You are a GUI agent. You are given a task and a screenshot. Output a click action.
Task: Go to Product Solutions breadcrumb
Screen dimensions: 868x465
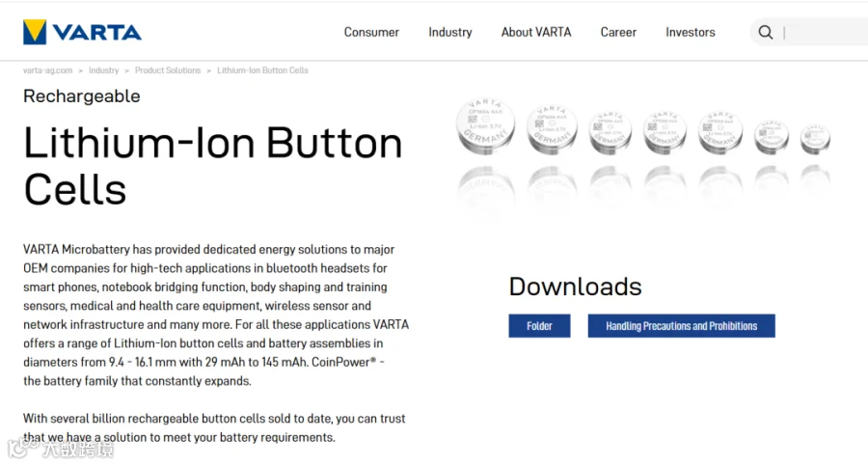coord(168,70)
